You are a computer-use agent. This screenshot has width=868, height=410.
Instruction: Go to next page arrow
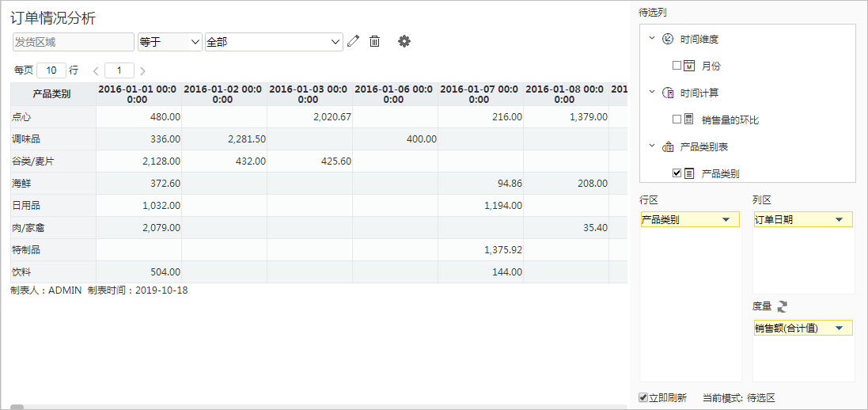143,71
